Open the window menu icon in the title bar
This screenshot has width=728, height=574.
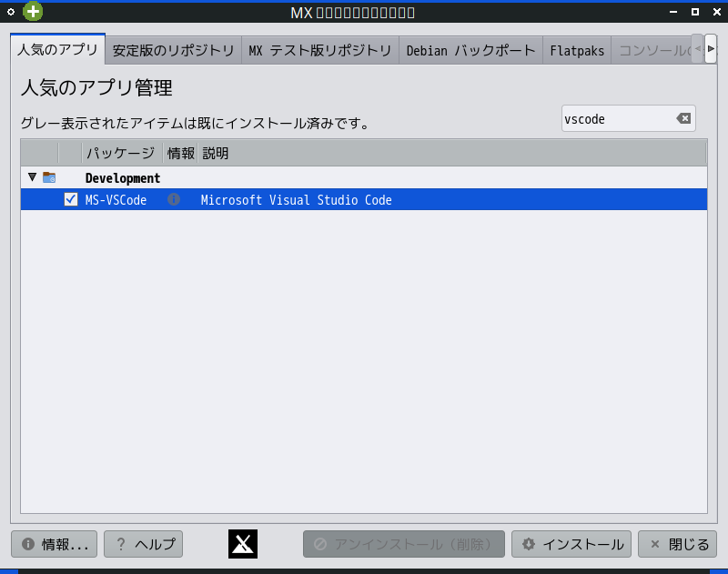(11, 12)
